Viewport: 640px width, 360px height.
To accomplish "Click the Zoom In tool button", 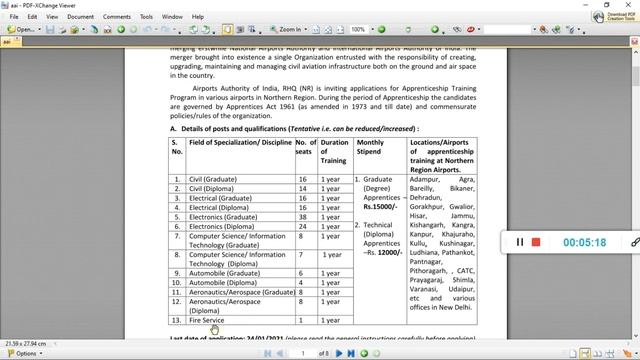I will click(x=285, y=29).
